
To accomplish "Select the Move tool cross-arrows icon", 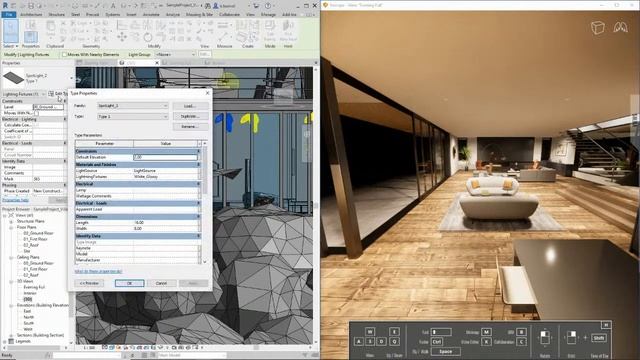I will point(122,37).
